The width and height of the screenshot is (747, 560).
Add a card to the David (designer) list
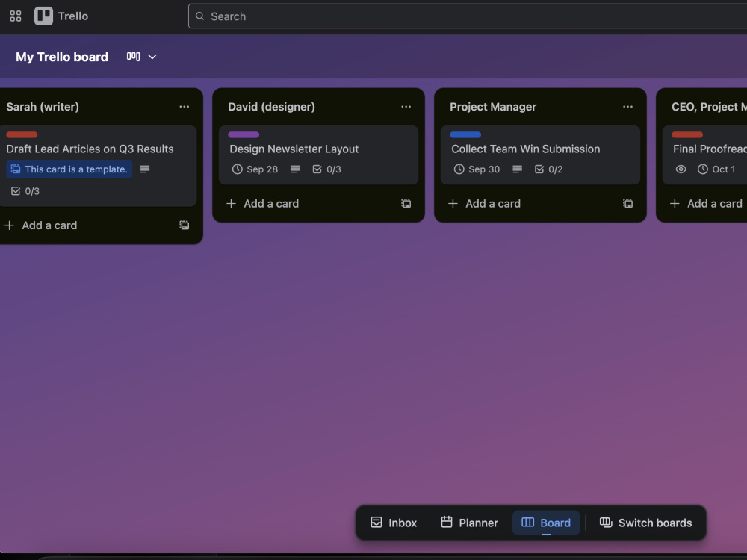click(262, 203)
